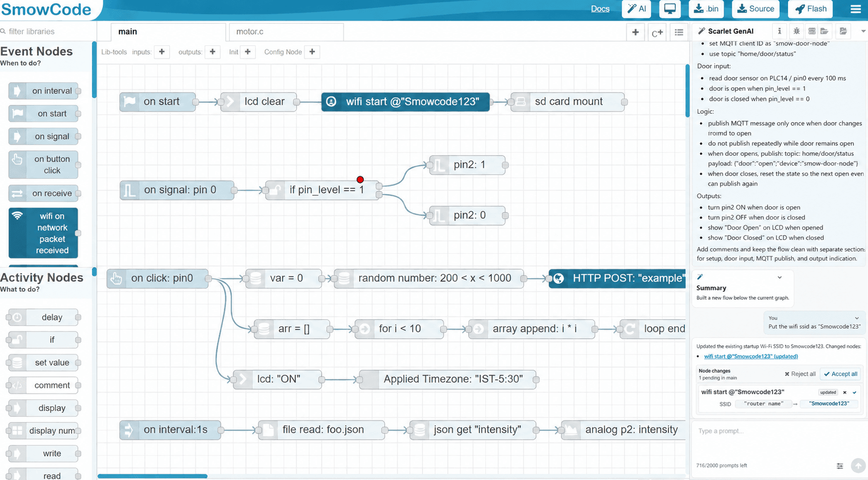The height and width of the screenshot is (480, 868).
Task: Select the for i < 10 loop node
Action: click(x=400, y=329)
